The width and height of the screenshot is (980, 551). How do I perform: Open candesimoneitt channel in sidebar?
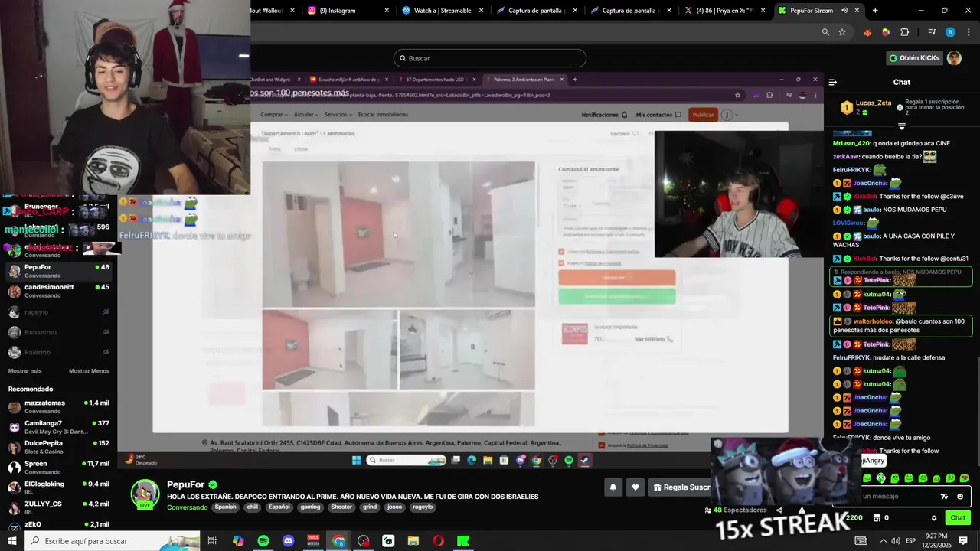click(x=59, y=292)
